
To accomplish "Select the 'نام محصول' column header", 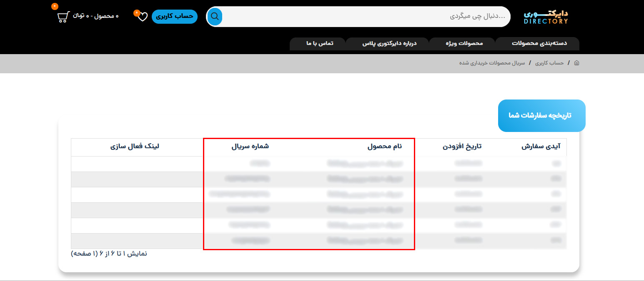I will point(384,147).
